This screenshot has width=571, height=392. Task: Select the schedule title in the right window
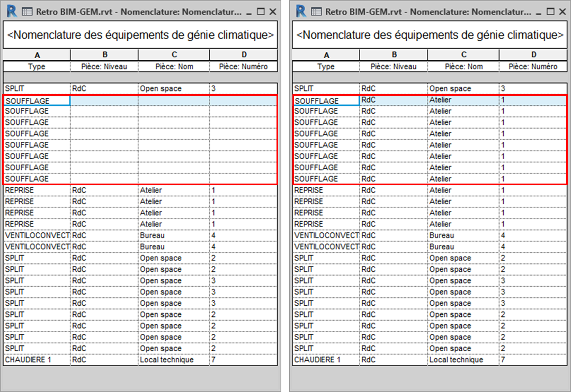[430, 35]
